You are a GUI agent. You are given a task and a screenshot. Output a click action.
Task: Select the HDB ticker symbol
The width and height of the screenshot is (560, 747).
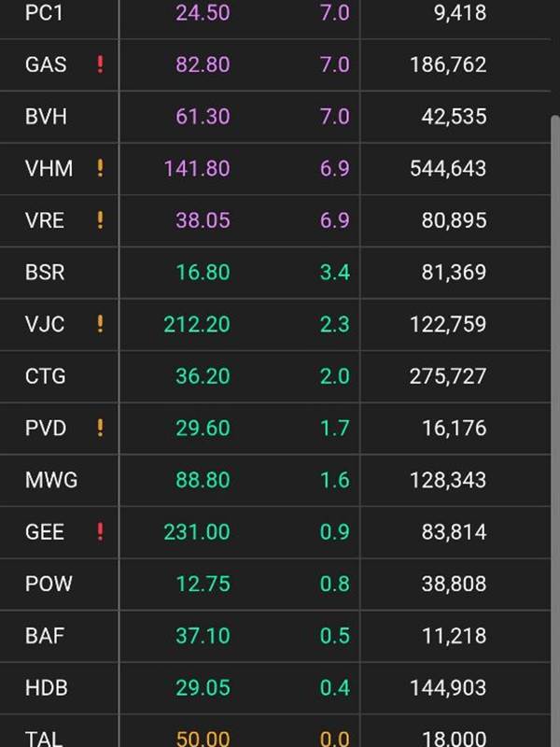[46, 688]
